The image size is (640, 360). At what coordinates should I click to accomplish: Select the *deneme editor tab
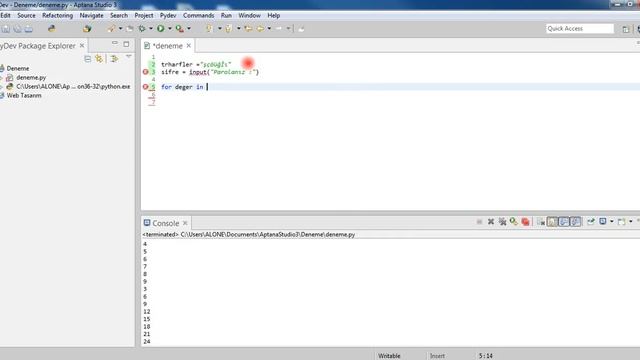tap(167, 46)
